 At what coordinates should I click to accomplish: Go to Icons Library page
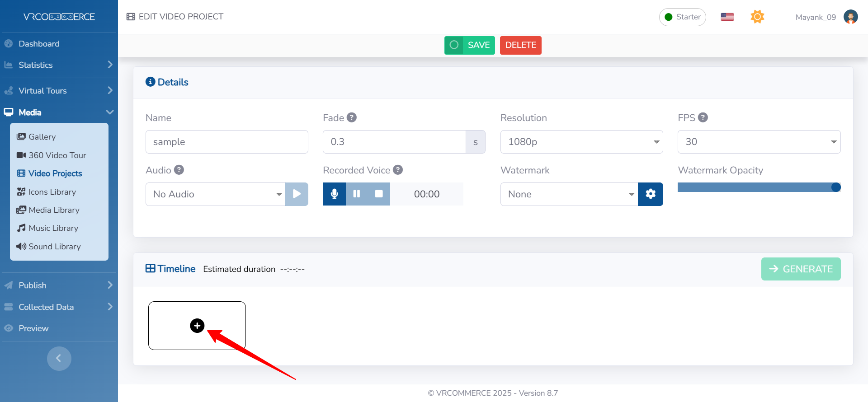coord(52,192)
